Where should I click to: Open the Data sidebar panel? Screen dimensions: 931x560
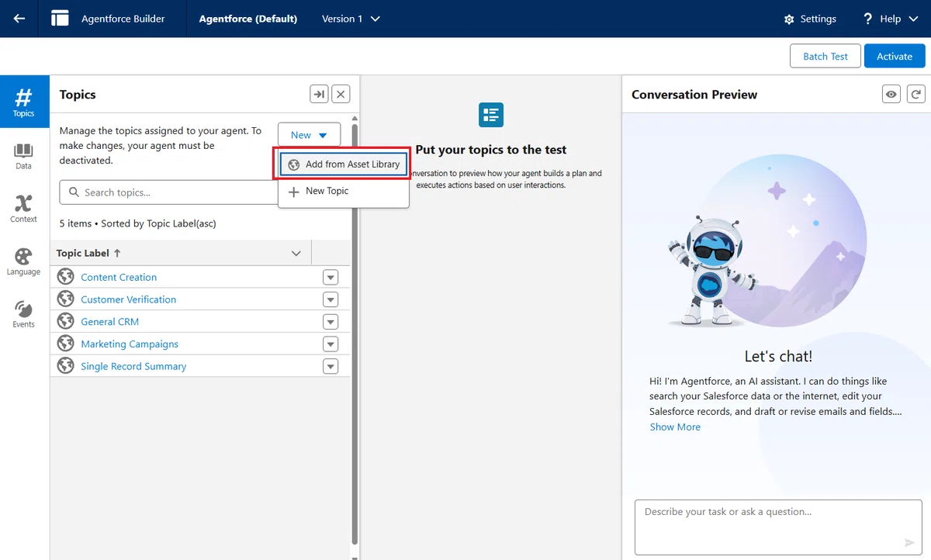pyautogui.click(x=23, y=155)
